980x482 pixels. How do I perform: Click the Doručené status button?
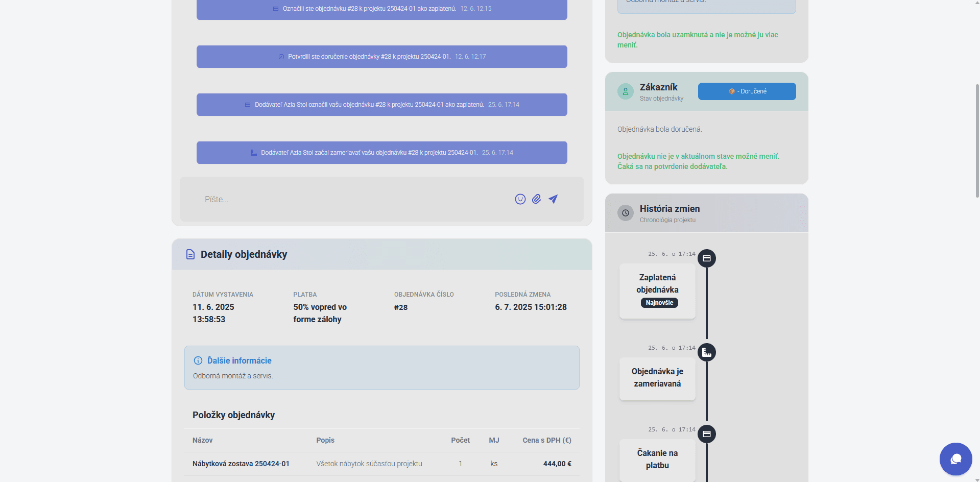point(747,91)
